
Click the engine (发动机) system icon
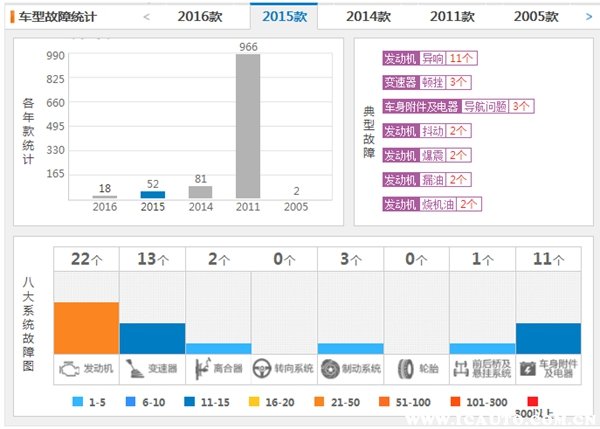(x=69, y=368)
